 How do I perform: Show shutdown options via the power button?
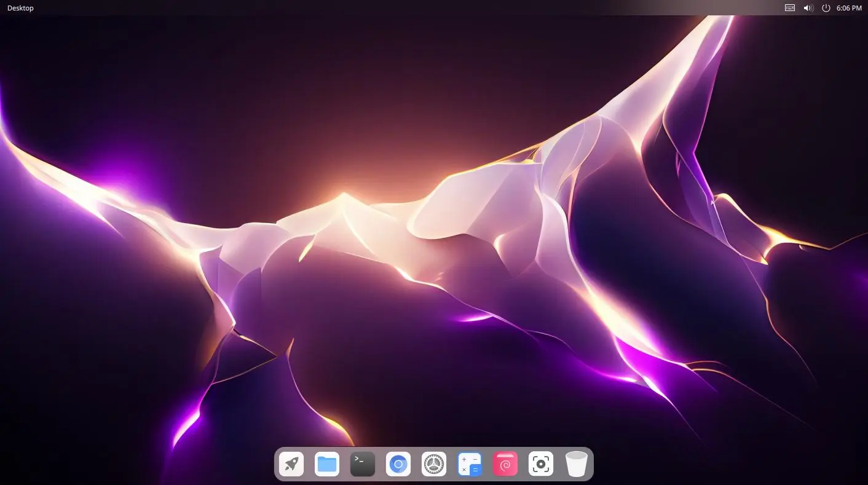tap(826, 8)
